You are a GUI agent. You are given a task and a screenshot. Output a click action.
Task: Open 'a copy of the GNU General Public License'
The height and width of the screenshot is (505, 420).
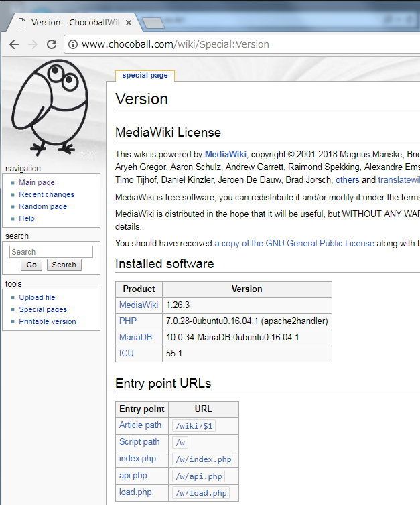pos(294,244)
